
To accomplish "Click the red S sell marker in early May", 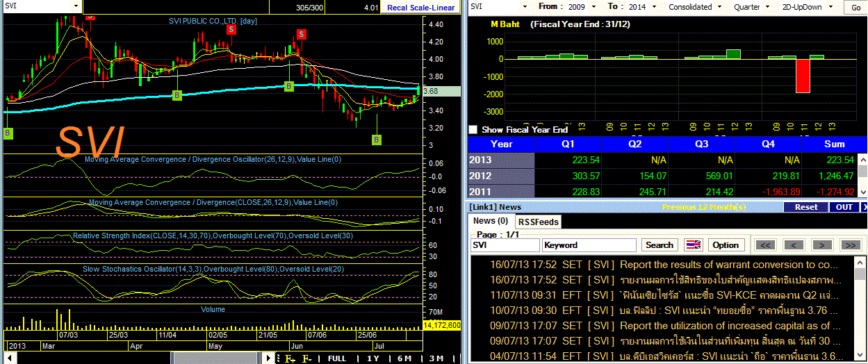I will coord(231,29).
